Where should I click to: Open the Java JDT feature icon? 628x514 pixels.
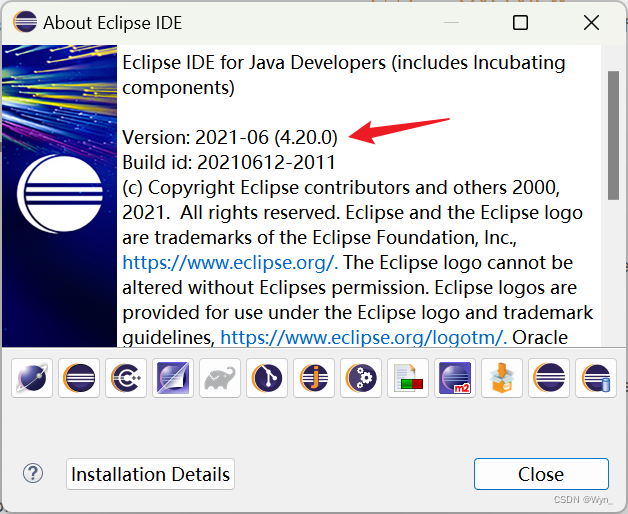(x=314, y=378)
